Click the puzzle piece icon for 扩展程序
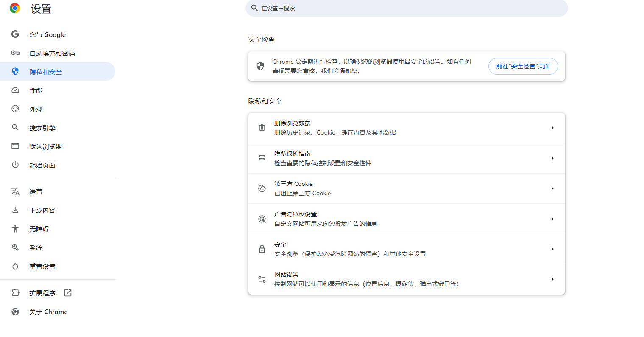This screenshot has height=337, width=644. point(15,293)
